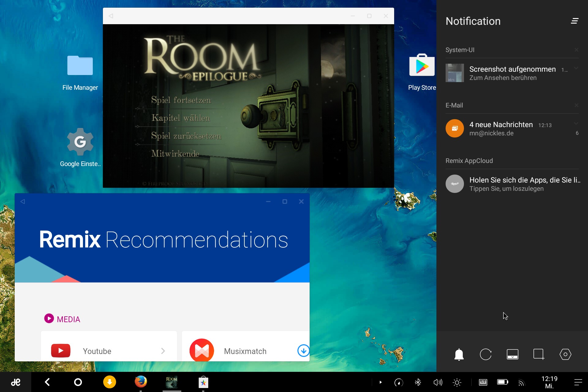Open File Manager desktop icon
588x392 pixels.
click(80, 73)
